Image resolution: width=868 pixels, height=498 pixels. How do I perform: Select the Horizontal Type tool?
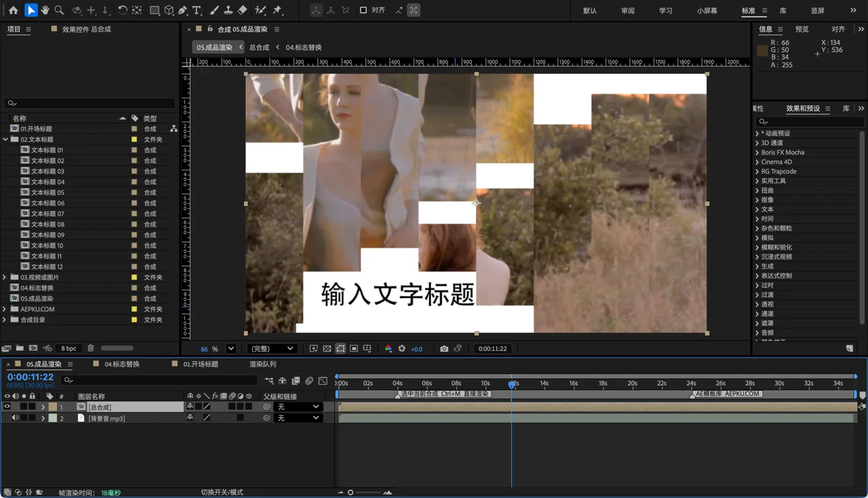(x=197, y=10)
